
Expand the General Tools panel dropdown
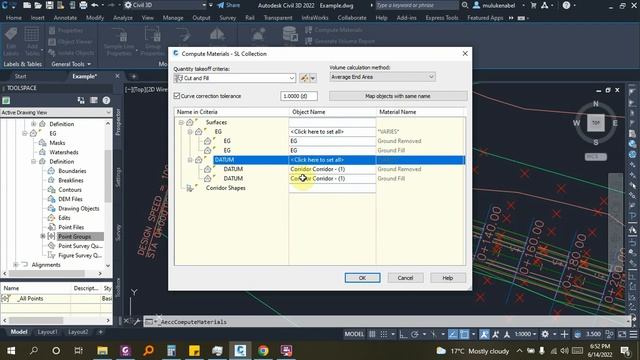click(71, 64)
